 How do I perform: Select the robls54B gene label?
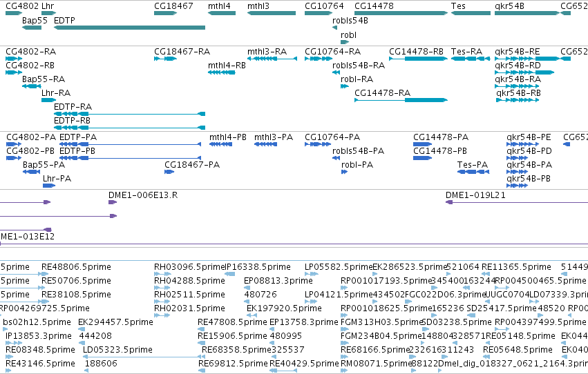[x=350, y=21]
